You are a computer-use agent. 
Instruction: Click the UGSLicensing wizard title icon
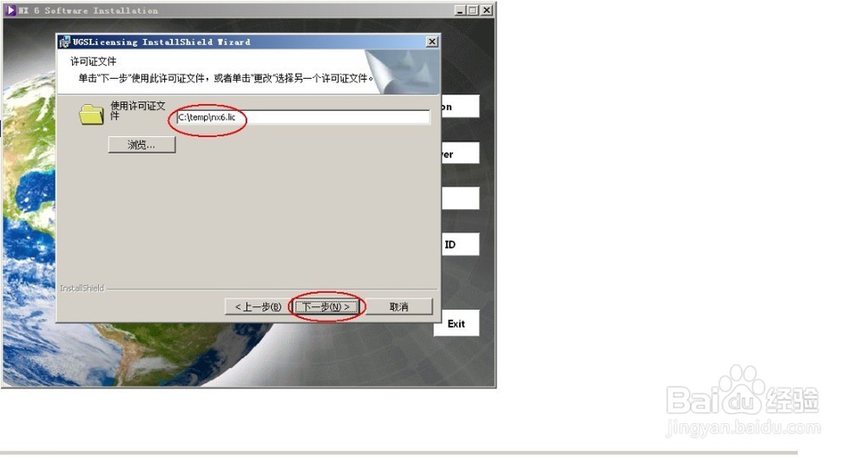pos(65,42)
